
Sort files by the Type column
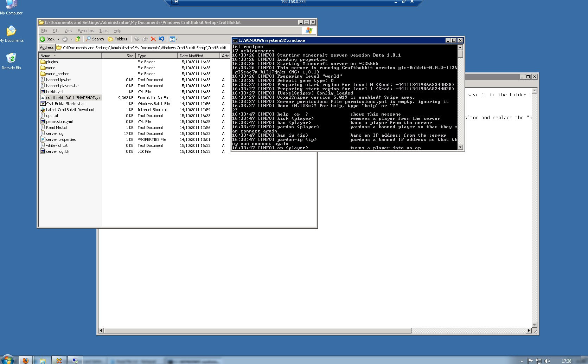pyautogui.click(x=156, y=56)
